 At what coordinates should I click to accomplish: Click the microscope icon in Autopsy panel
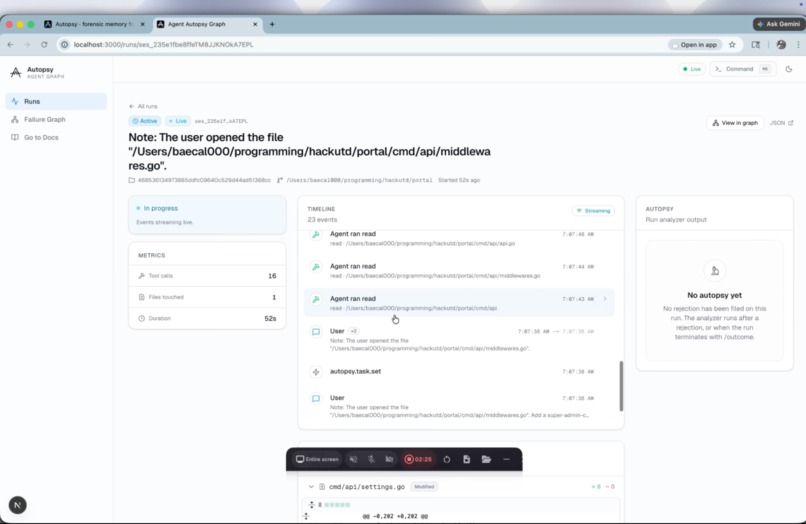[x=715, y=271]
